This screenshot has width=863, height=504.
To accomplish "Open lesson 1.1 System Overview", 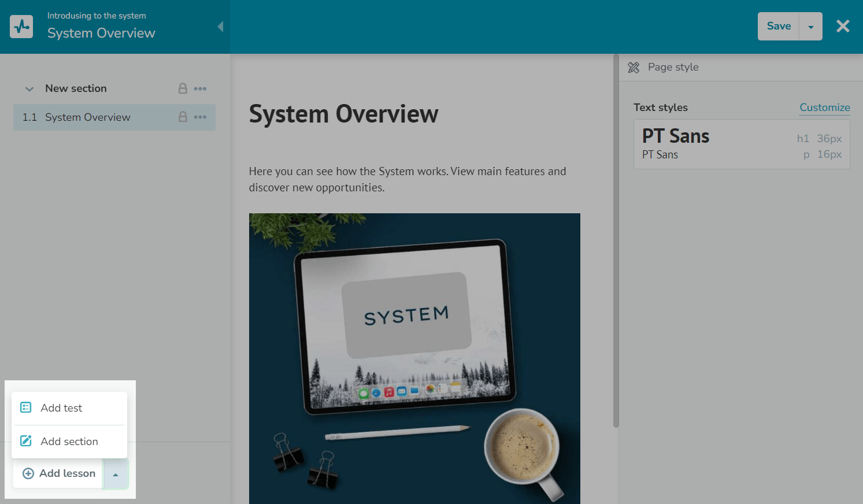I will [x=114, y=117].
